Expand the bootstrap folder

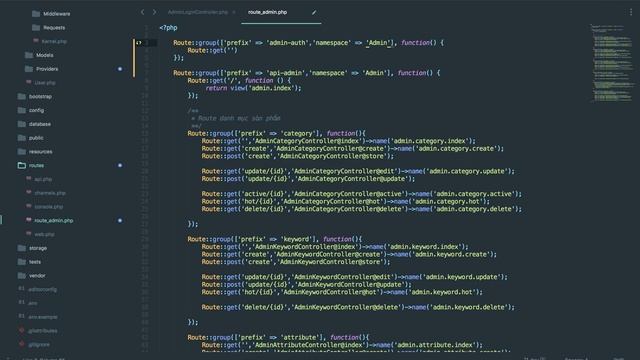[x=40, y=97]
